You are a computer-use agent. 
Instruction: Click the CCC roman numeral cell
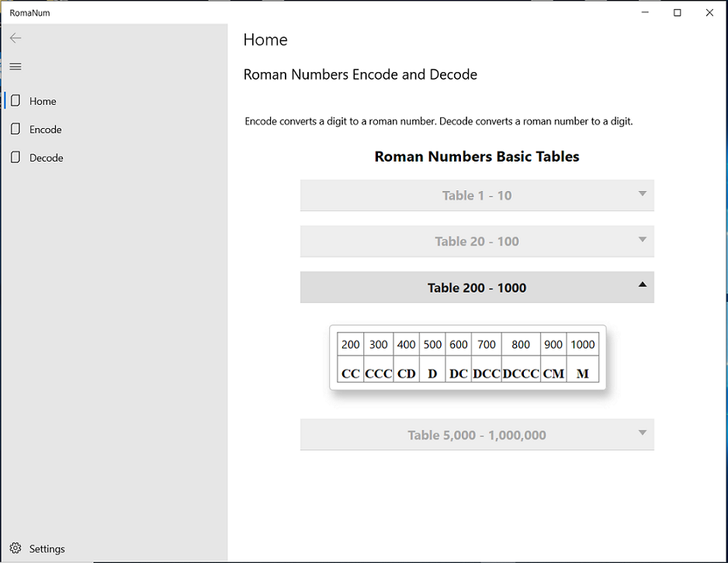[x=379, y=370]
